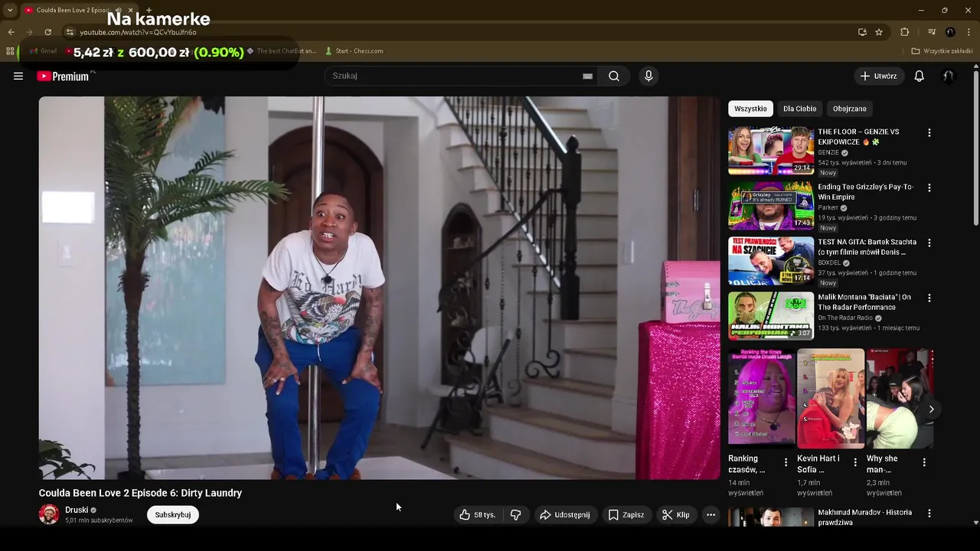Viewport: 980px width, 551px height.
Task: Open the Makhmud Muradov - Historia video title
Action: pos(864,517)
